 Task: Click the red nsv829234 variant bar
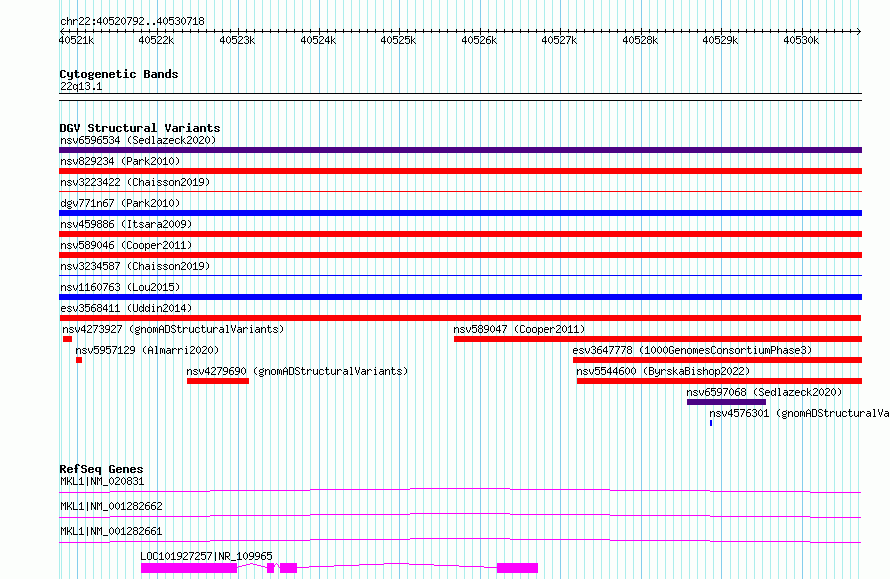[x=460, y=171]
